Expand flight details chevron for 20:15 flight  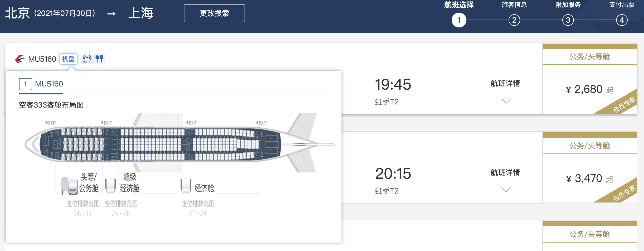pyautogui.click(x=506, y=190)
